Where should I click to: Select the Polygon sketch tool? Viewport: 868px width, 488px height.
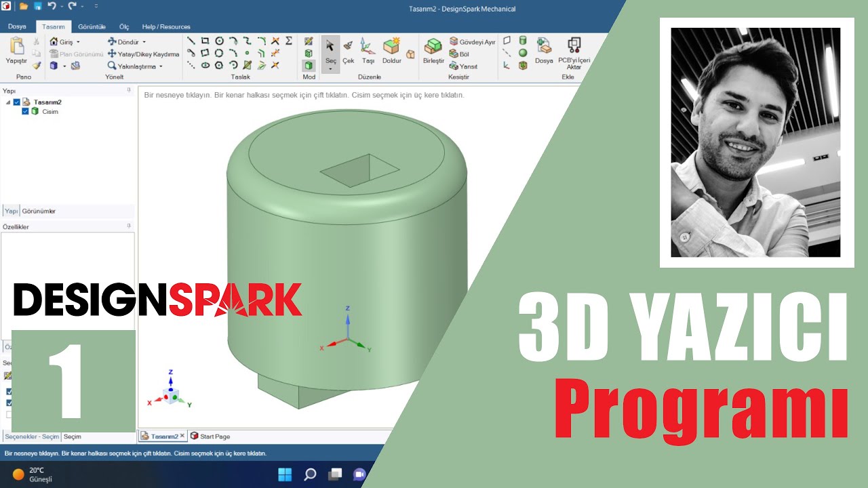[219, 65]
